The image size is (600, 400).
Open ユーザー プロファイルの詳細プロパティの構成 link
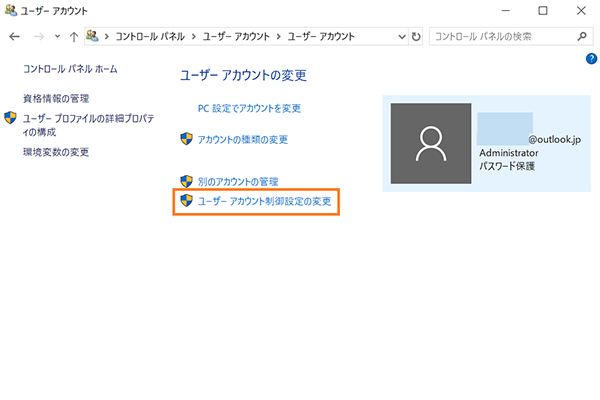[88, 125]
